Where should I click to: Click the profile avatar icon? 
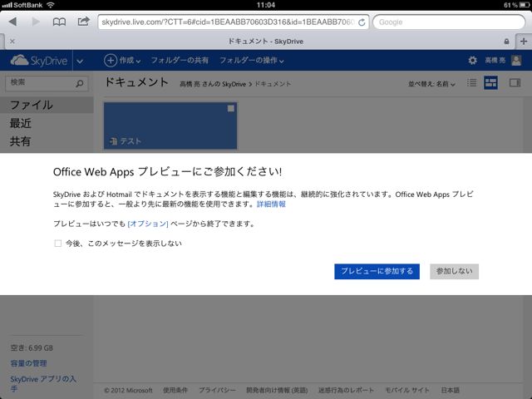516,61
